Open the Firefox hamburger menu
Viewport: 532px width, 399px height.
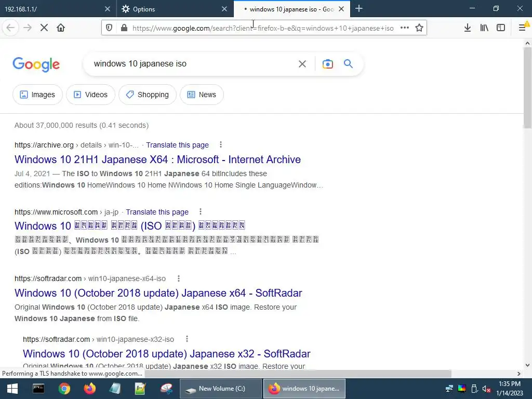(523, 28)
